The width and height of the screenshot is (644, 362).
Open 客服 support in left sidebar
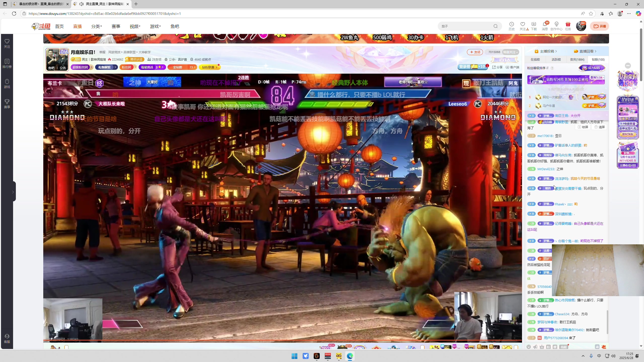click(7, 339)
